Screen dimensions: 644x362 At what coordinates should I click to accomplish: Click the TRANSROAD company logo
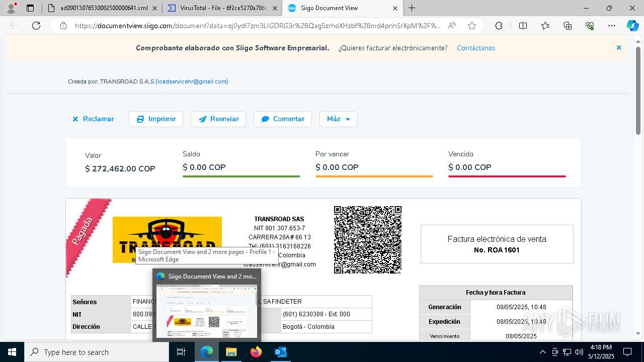click(167, 240)
